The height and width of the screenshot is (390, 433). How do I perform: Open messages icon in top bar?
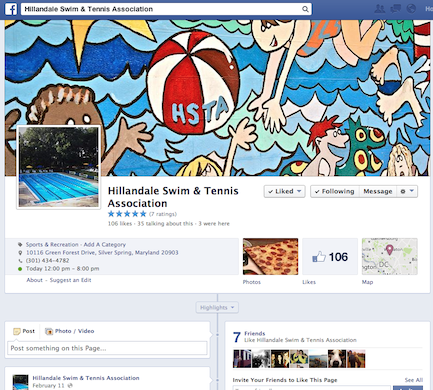click(x=395, y=9)
